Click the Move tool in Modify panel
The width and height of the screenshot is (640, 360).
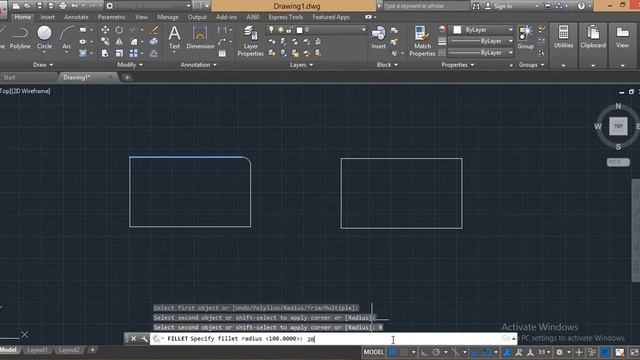(x=105, y=30)
